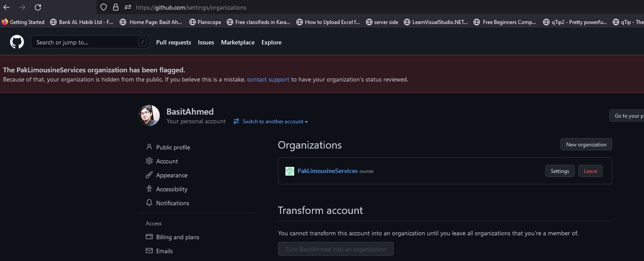Click Go to your personal profile button
The height and width of the screenshot is (261, 644).
click(627, 116)
